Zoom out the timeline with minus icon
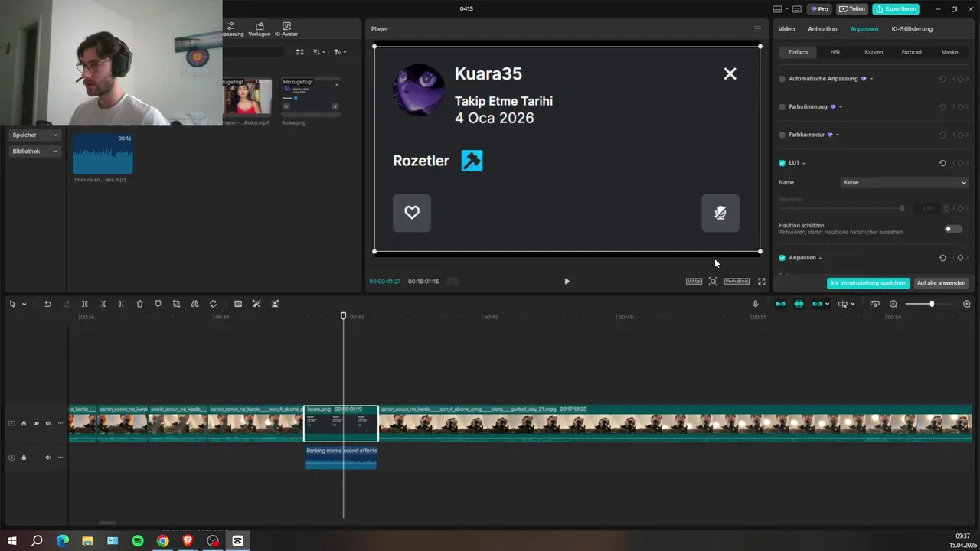 tap(893, 304)
